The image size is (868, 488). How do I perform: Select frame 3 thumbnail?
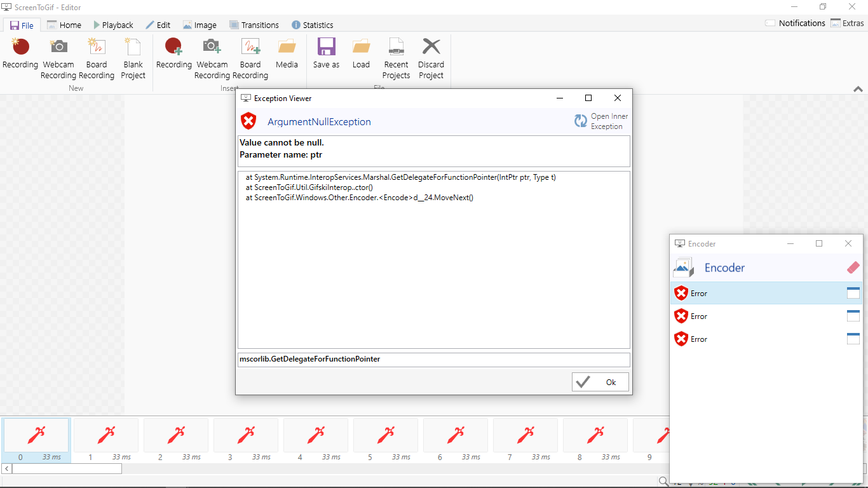[x=246, y=440]
